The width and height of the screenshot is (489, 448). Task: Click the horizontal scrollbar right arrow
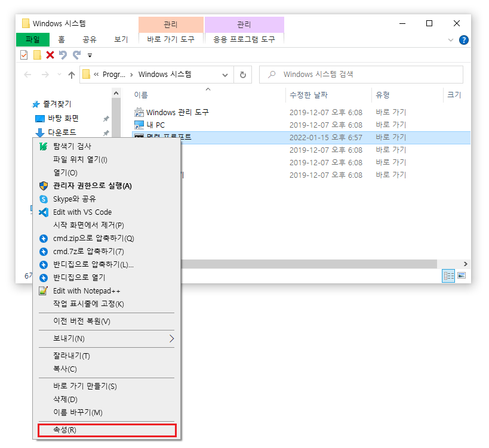pyautogui.click(x=465, y=264)
